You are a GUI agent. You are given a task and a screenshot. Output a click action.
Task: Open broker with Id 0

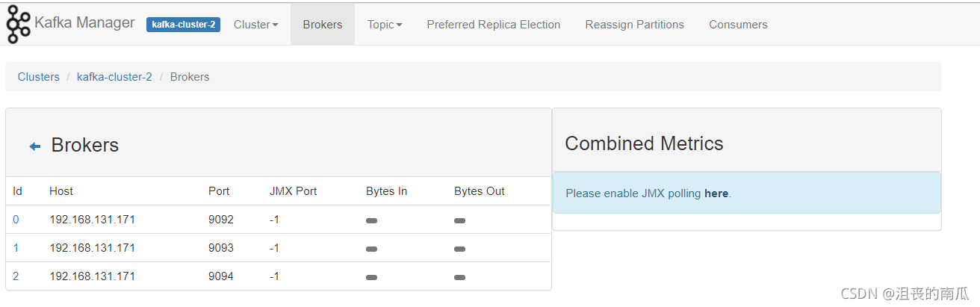[x=16, y=220]
